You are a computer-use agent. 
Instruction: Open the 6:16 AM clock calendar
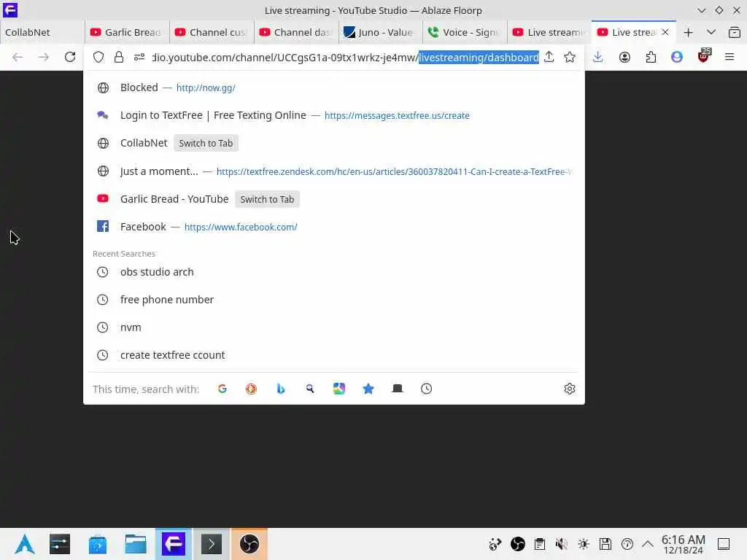coord(683,544)
